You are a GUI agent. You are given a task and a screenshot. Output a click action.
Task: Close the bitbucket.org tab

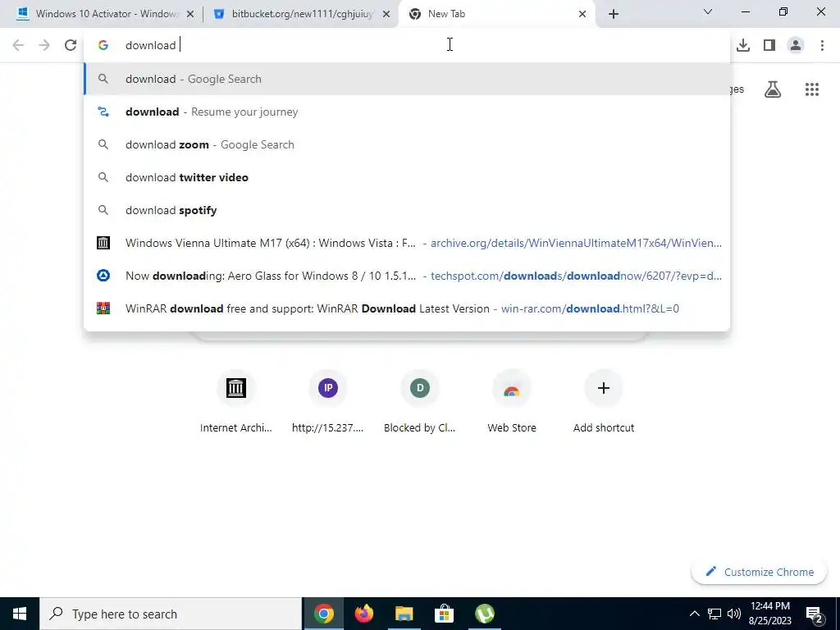coord(386,14)
